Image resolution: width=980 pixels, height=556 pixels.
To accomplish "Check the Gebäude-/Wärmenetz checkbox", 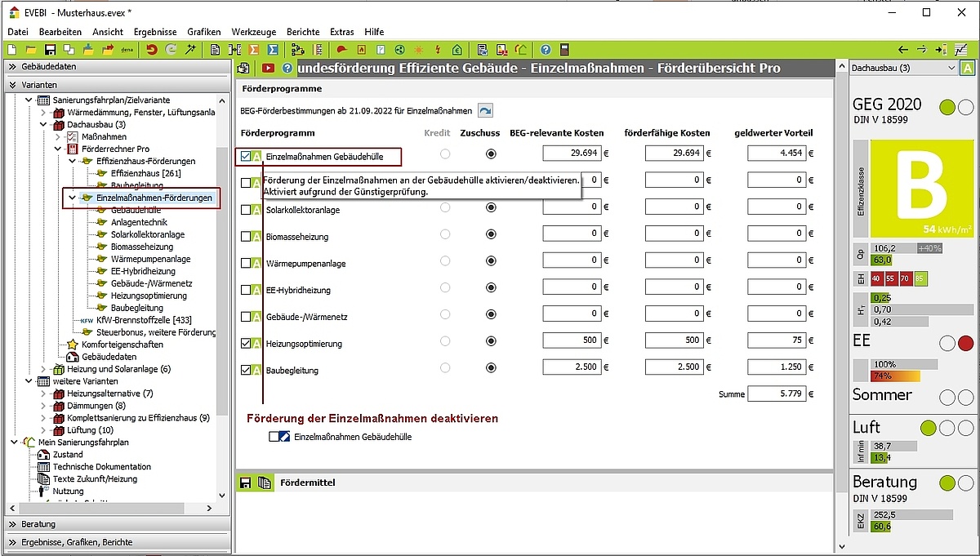I will coord(246,317).
